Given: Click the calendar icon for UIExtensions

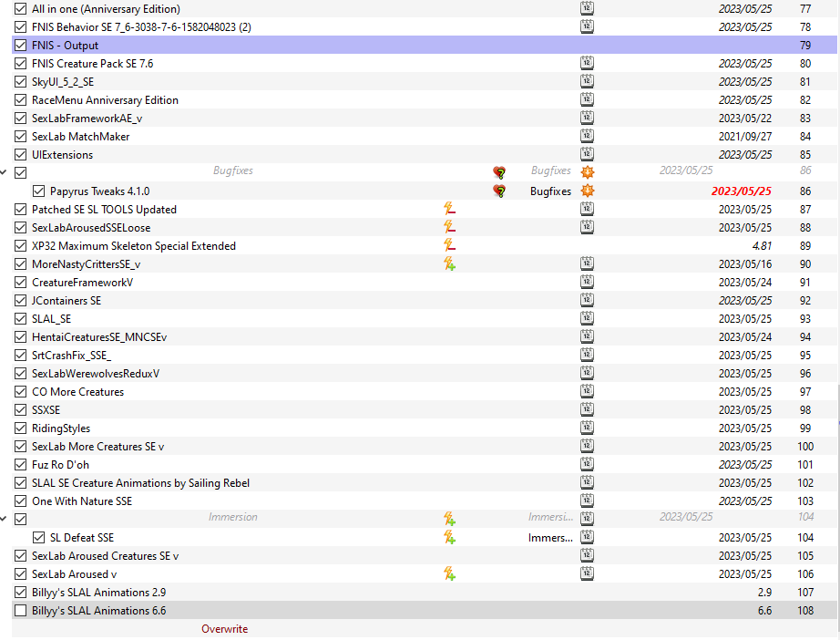Looking at the screenshot, I should pyautogui.click(x=587, y=154).
